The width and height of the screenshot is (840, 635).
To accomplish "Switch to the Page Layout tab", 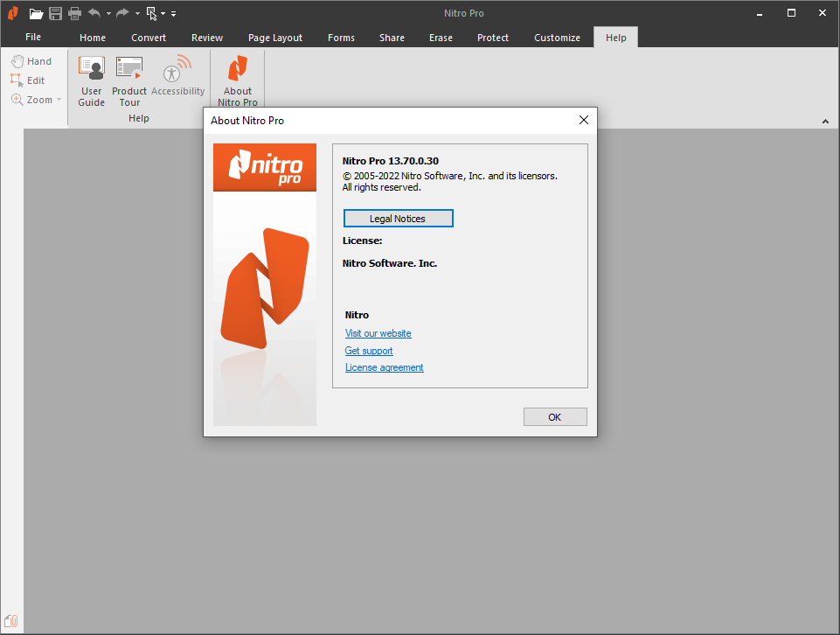I will click(275, 38).
